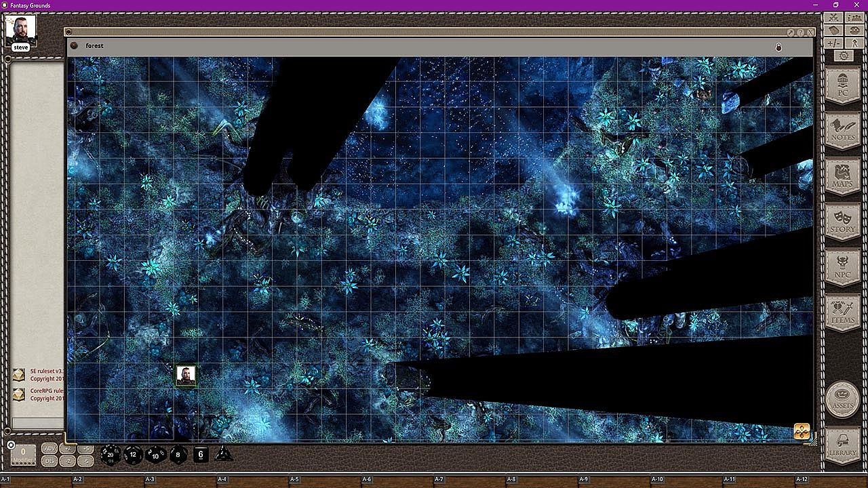The image size is (868, 488).
Task: Click the d12 die
Action: pos(133,454)
